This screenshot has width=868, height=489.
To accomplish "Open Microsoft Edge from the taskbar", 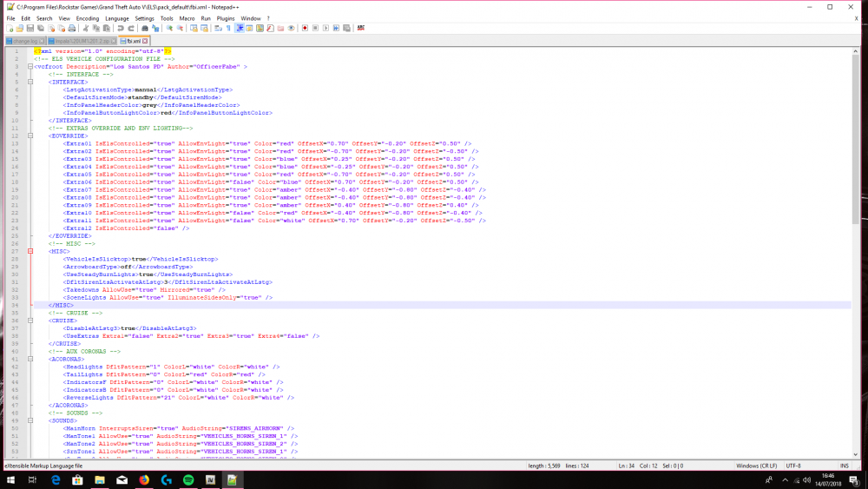I will click(x=56, y=480).
